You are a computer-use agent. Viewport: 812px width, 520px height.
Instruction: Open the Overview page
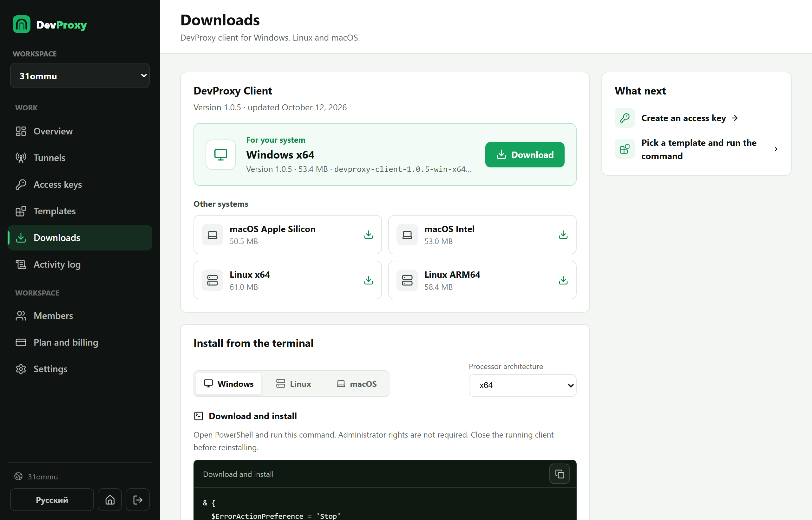(x=80, y=131)
